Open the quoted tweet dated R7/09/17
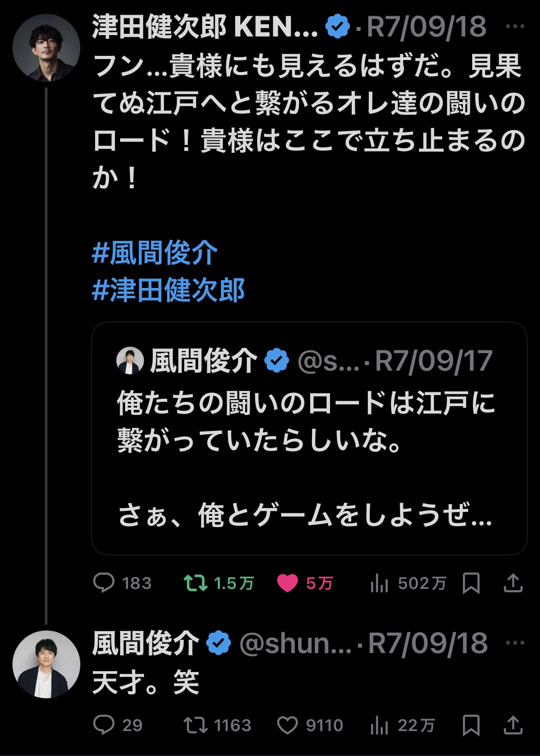 [309, 438]
